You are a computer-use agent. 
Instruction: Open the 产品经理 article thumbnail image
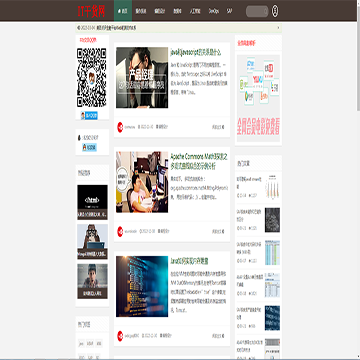tap(142, 77)
